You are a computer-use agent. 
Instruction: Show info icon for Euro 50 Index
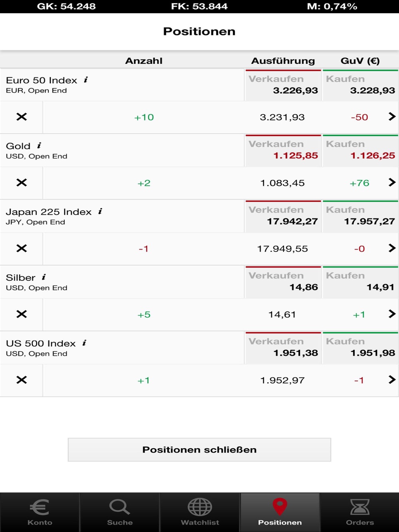[86, 80]
